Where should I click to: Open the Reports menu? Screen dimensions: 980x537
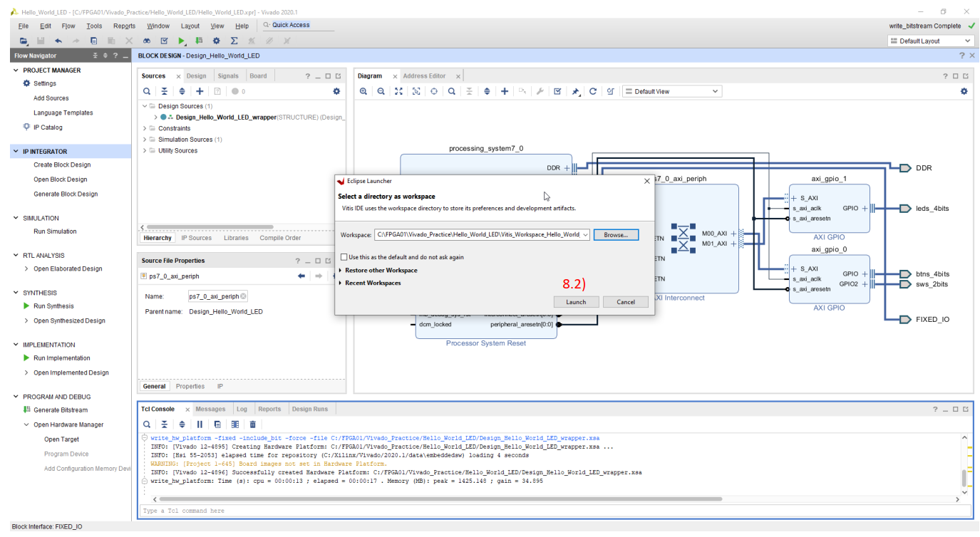tap(124, 26)
